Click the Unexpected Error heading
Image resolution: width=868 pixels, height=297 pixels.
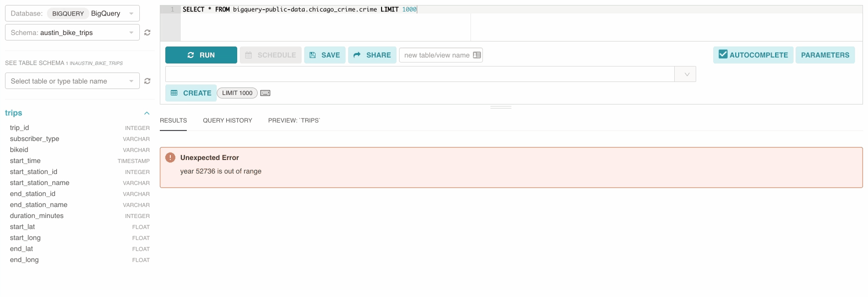coord(209,157)
